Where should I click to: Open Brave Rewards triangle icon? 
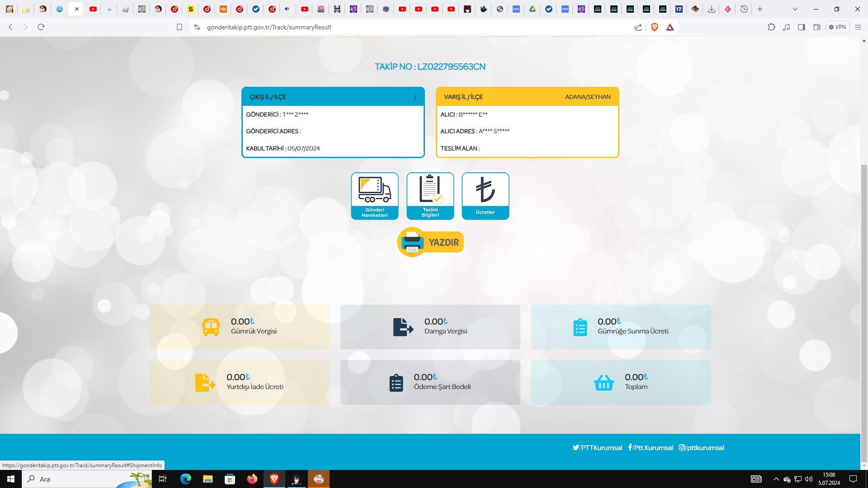tap(670, 27)
